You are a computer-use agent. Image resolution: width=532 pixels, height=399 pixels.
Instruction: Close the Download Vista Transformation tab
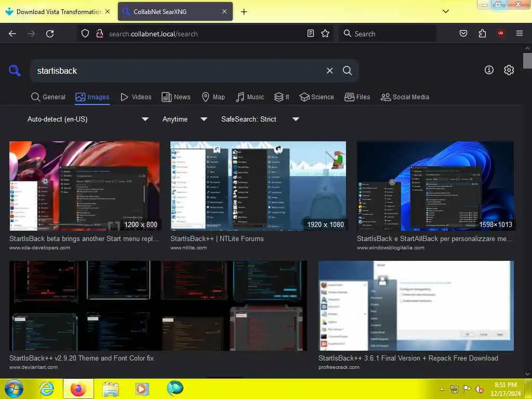click(x=108, y=11)
